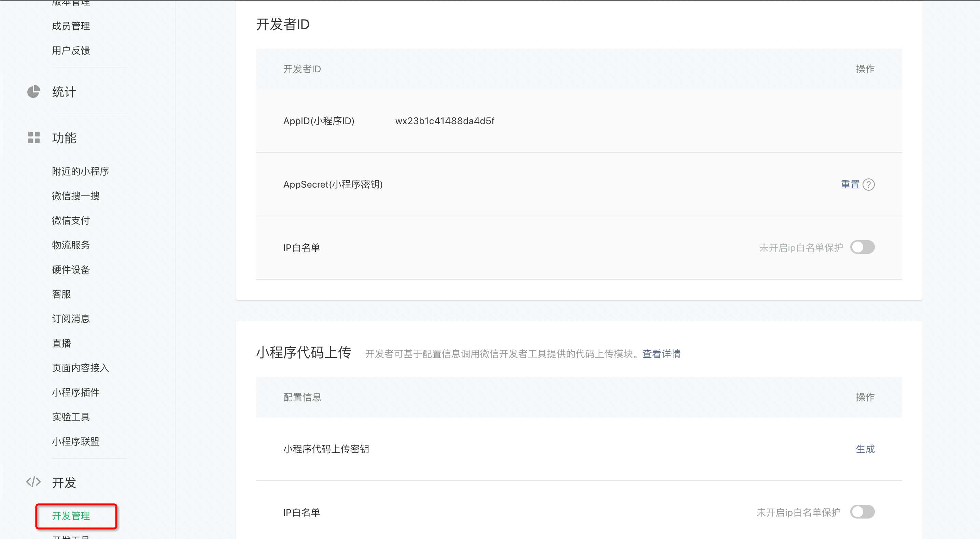Viewport: 980px width, 539px height.
Task: Click the statistics pie chart icon
Action: click(x=33, y=92)
